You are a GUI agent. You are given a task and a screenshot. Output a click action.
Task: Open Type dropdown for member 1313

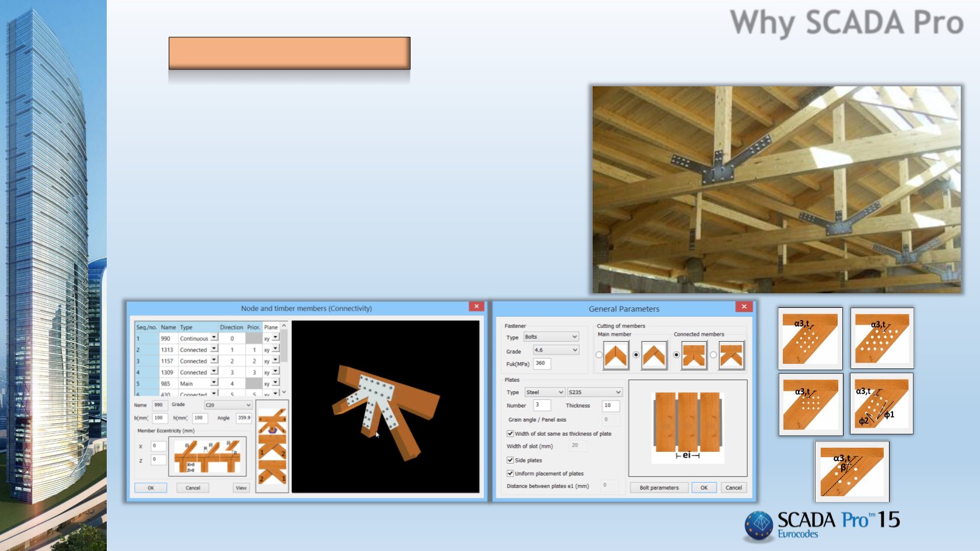click(214, 349)
